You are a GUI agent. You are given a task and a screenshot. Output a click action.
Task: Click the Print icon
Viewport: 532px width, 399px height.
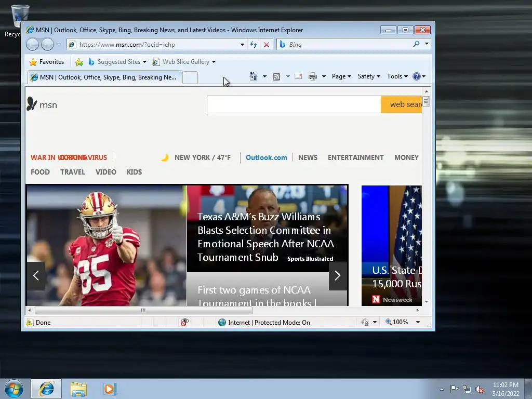(312, 76)
